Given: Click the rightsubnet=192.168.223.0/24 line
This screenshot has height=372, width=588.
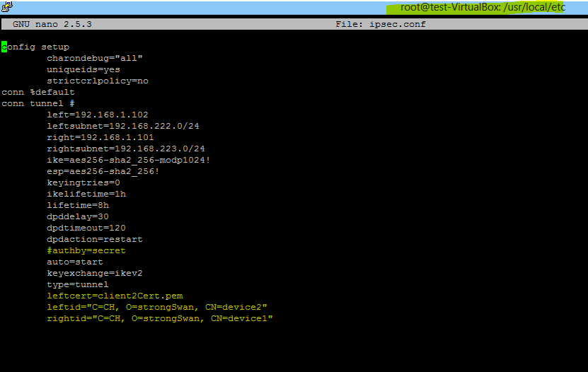Looking at the screenshot, I should [126, 149].
